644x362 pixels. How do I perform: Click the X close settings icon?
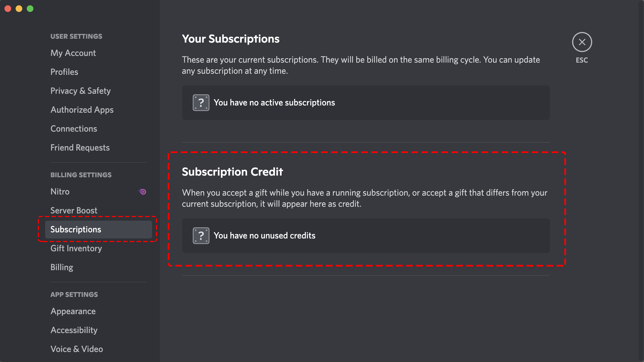click(582, 42)
